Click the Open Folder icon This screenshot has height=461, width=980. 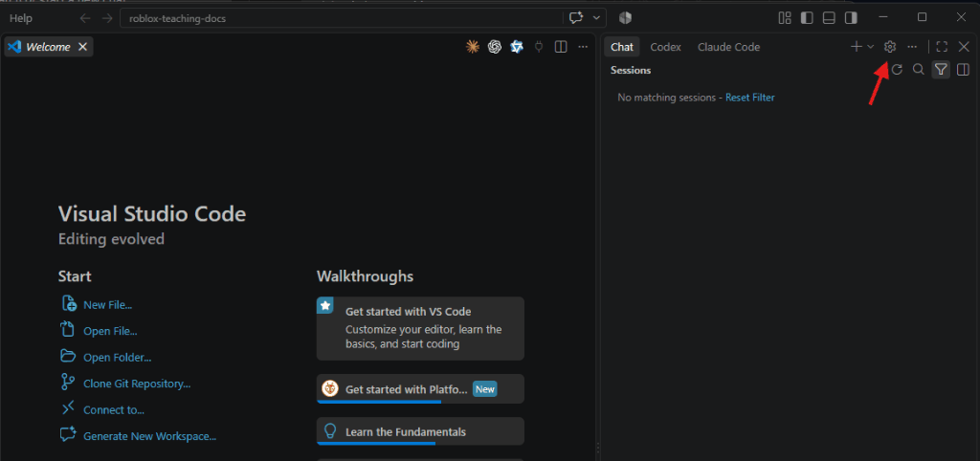pos(68,356)
